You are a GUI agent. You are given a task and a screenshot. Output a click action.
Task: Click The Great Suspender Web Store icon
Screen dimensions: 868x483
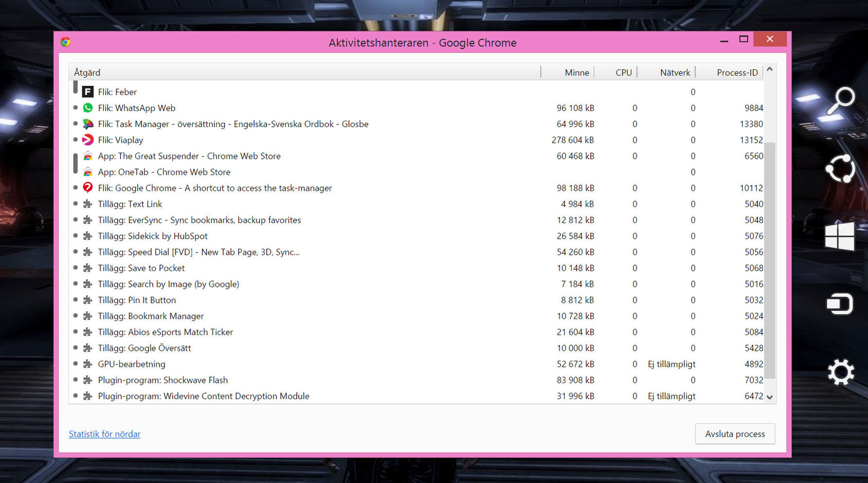point(88,156)
